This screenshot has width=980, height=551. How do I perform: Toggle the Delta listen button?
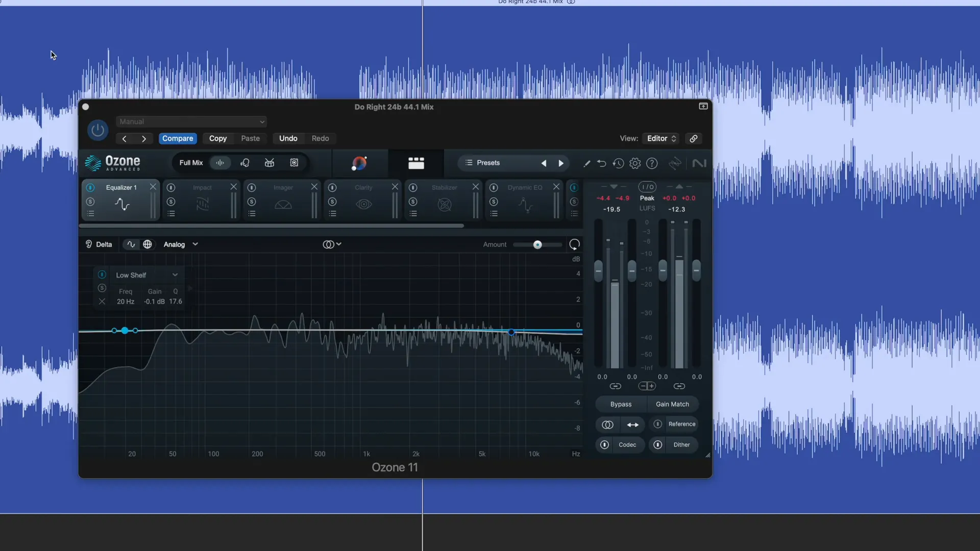pos(99,244)
